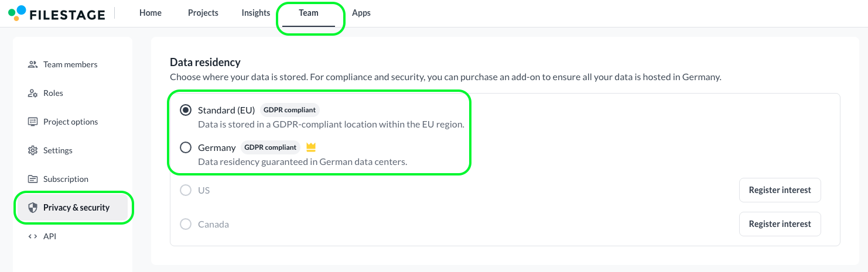Click the Team members people icon
Image resolution: width=868 pixels, height=272 pixels.
(33, 64)
